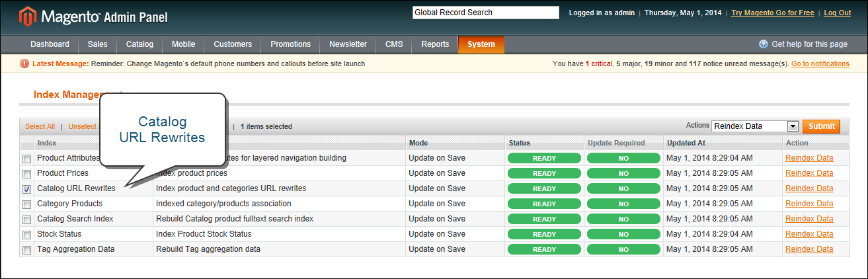868x279 pixels.
Task: Open the Dashboard menu
Action: 50,44
